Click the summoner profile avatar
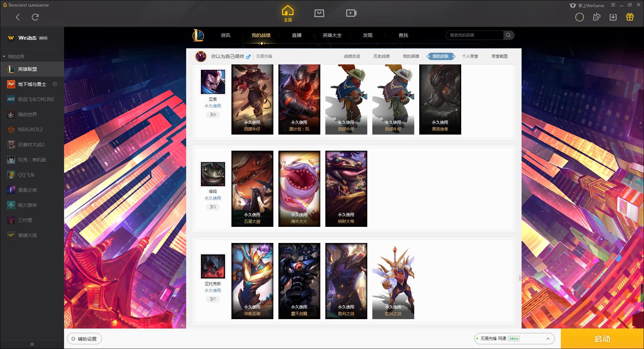This screenshot has height=349, width=644. (x=201, y=56)
